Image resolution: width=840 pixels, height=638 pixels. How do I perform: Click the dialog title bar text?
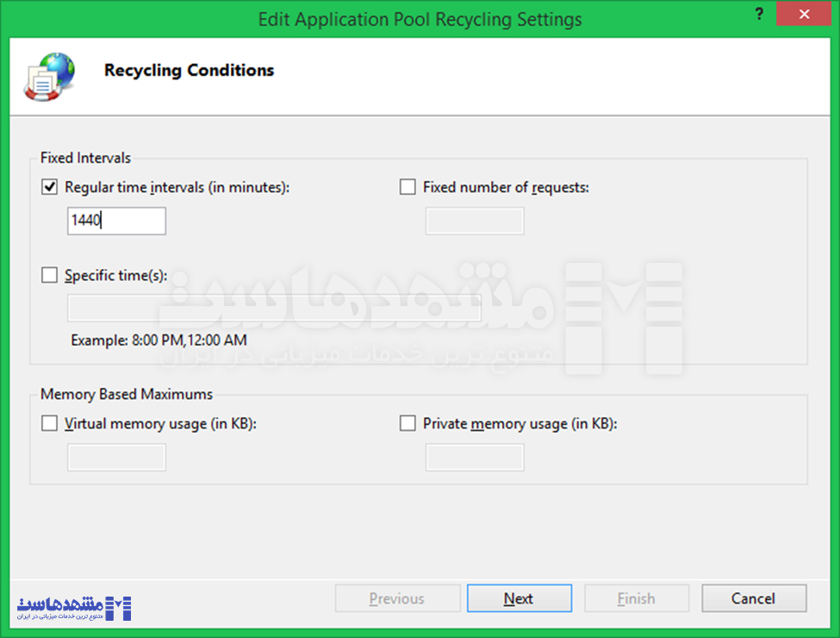(420, 19)
